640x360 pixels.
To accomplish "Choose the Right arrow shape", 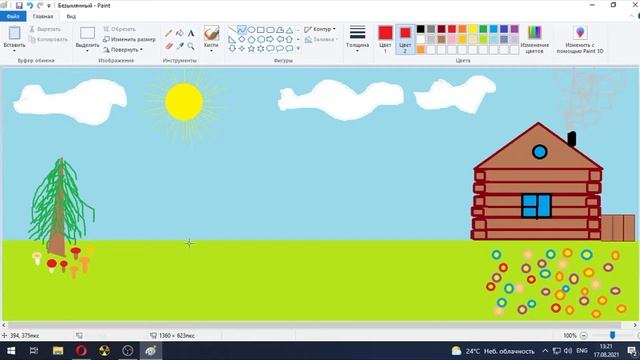I will pyautogui.click(x=270, y=39).
